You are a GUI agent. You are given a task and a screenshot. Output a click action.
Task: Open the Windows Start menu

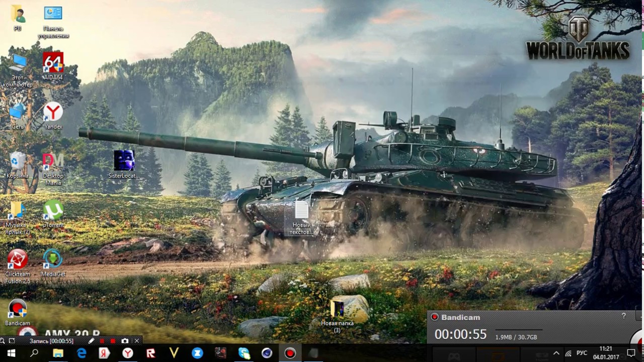point(11,353)
